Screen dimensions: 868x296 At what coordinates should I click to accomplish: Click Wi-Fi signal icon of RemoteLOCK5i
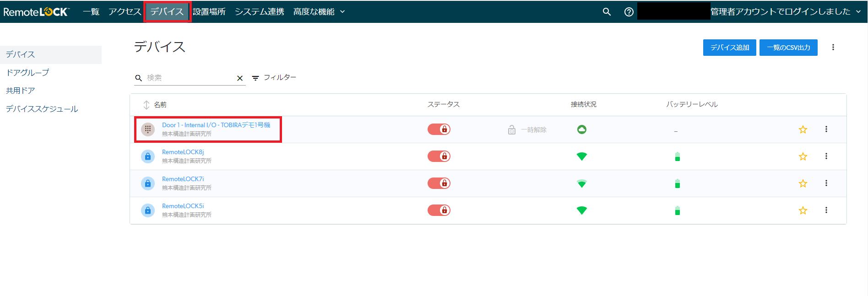582,210
